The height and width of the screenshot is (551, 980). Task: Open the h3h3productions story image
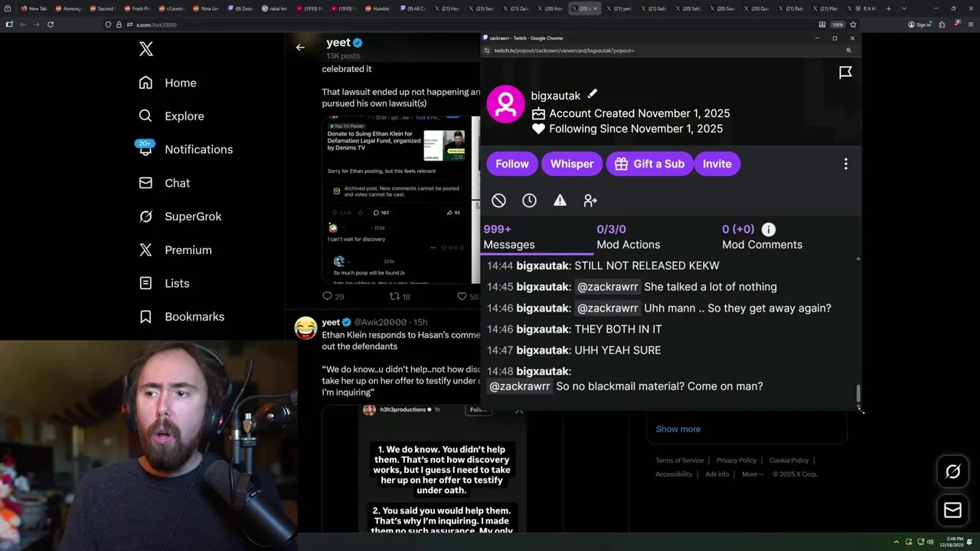click(x=443, y=469)
